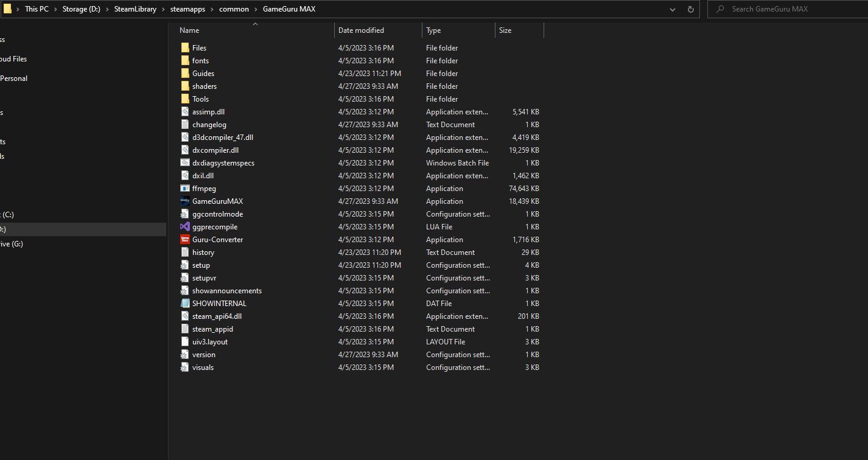Screen dimensions: 868x460
Task: Select the steam_api64.dll file icon
Action: pyautogui.click(x=186, y=316)
